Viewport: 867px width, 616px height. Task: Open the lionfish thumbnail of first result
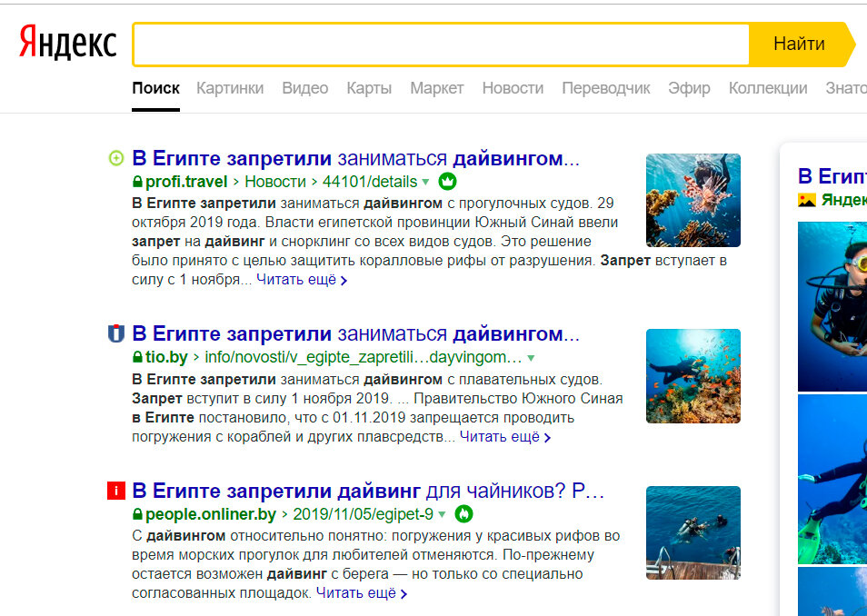[x=693, y=200]
